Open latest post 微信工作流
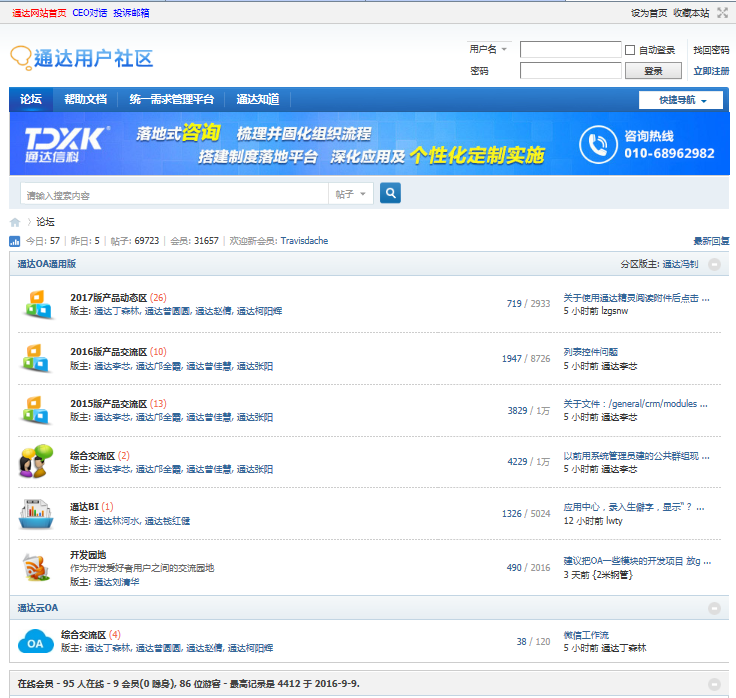 pos(586,635)
